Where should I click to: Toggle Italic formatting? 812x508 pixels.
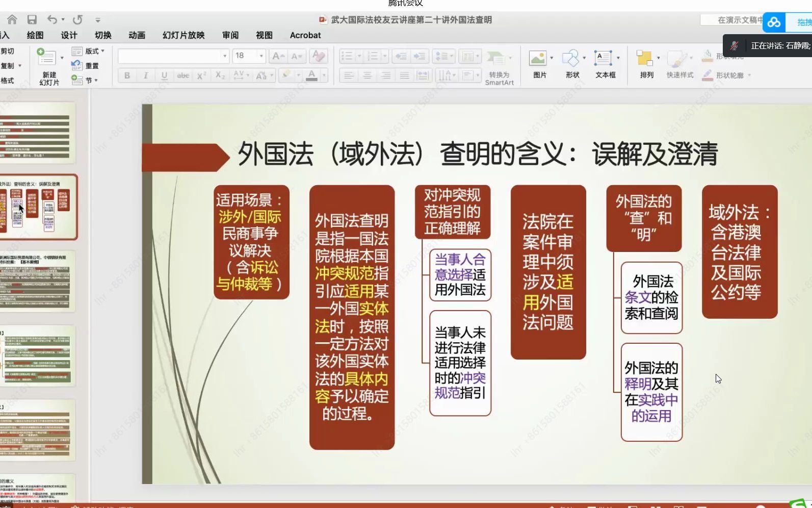(146, 75)
